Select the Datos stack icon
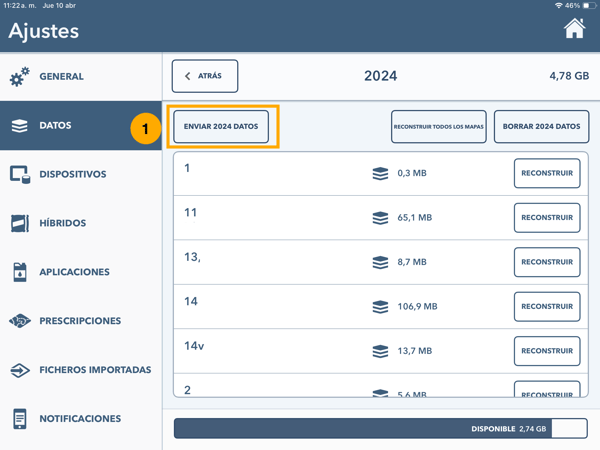 coord(20,126)
